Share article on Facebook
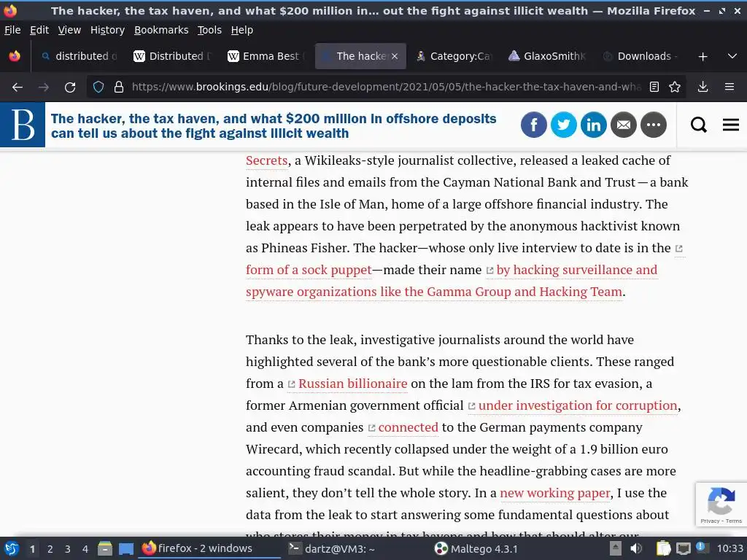This screenshot has width=747, height=560. pyautogui.click(x=533, y=125)
